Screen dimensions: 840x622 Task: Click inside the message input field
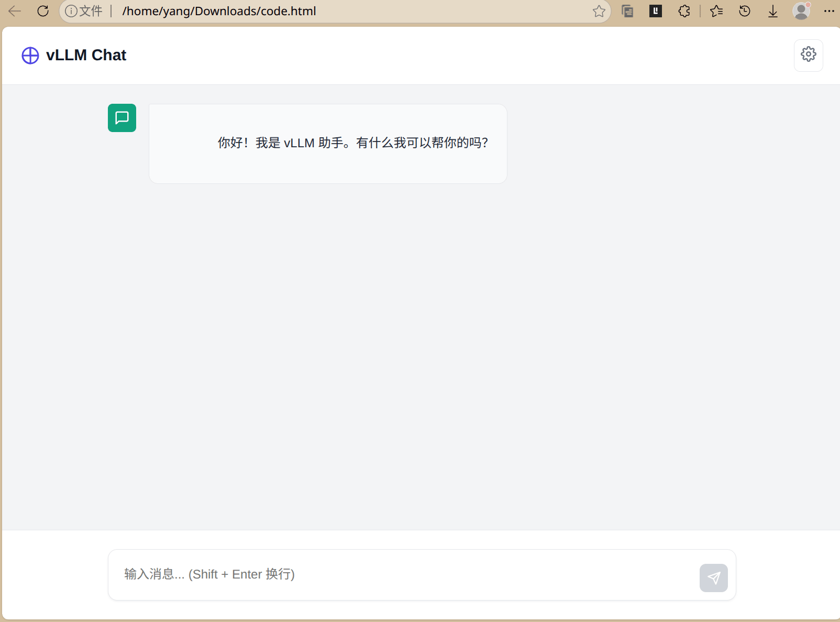tap(314, 574)
